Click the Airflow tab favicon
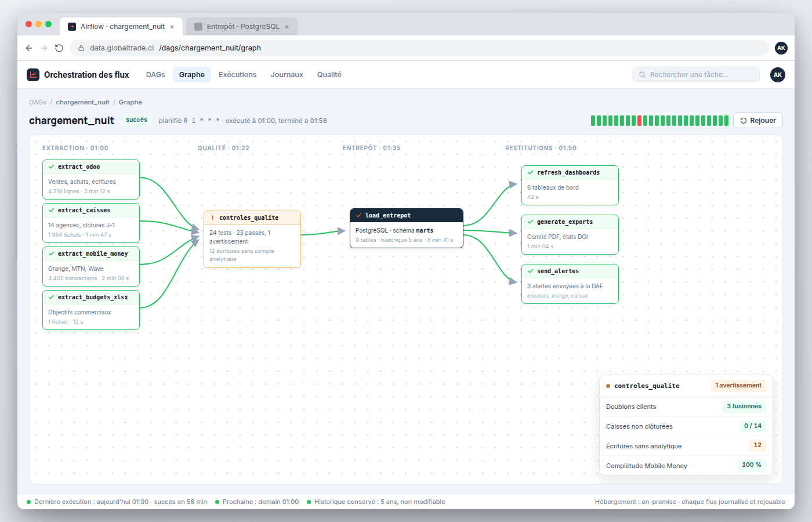 coord(72,27)
